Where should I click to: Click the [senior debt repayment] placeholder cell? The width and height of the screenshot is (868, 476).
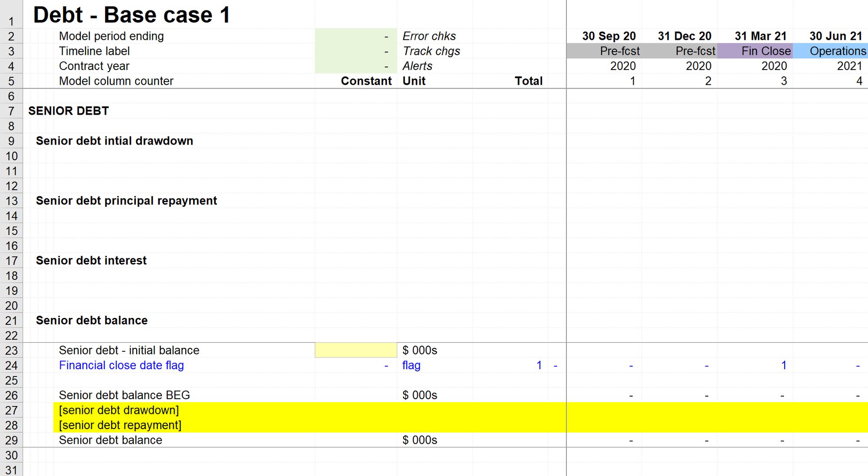(120, 425)
